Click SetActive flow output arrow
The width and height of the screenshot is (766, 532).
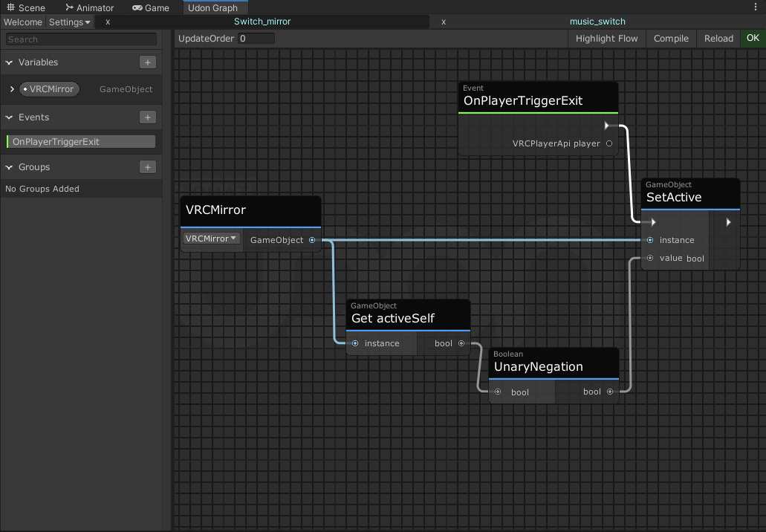(x=728, y=222)
